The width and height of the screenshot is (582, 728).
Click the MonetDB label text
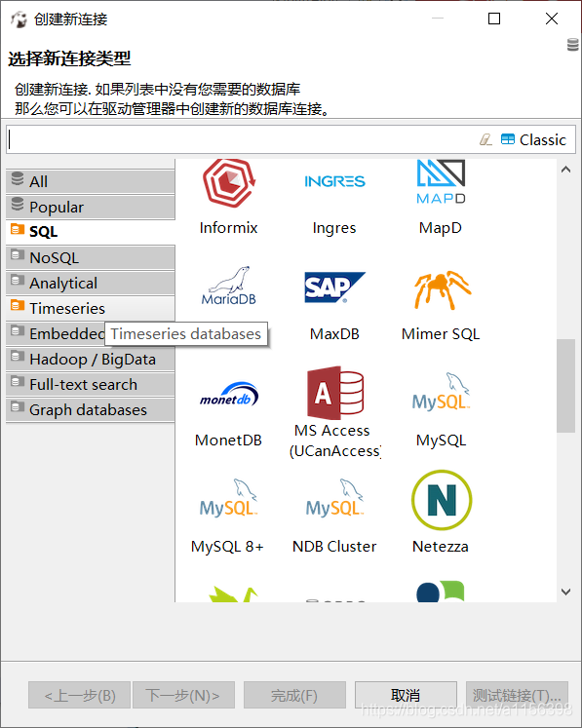point(228,440)
